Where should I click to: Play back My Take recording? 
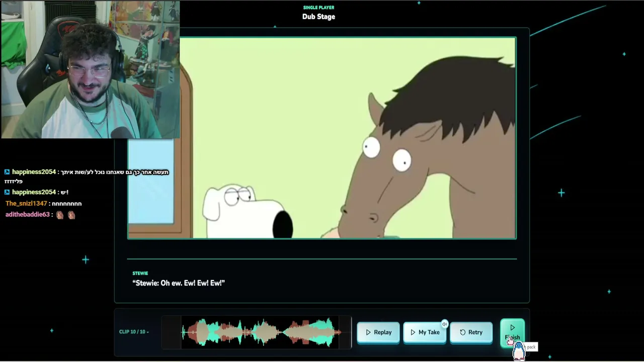[425, 332]
